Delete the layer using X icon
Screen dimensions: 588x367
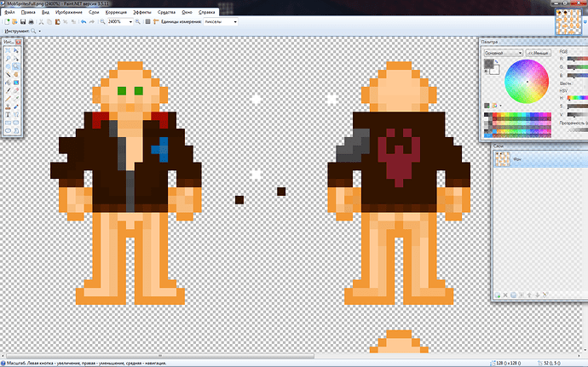[505, 295]
